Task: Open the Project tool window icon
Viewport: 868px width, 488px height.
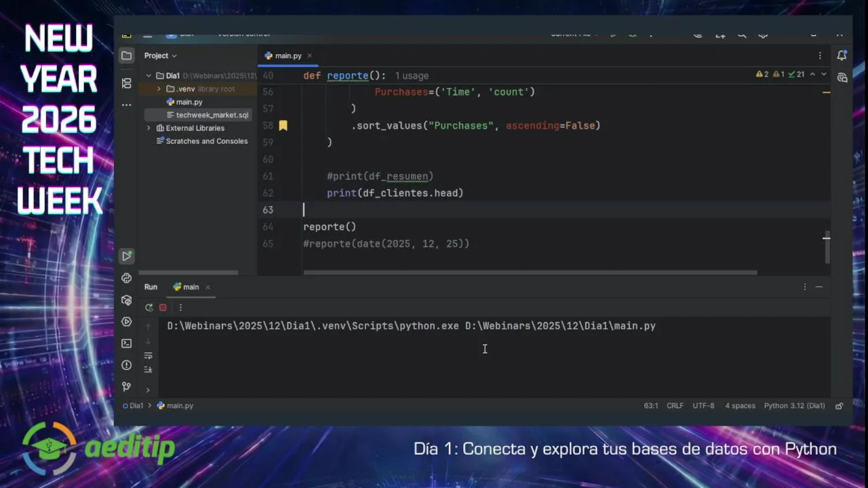Action: tap(127, 56)
